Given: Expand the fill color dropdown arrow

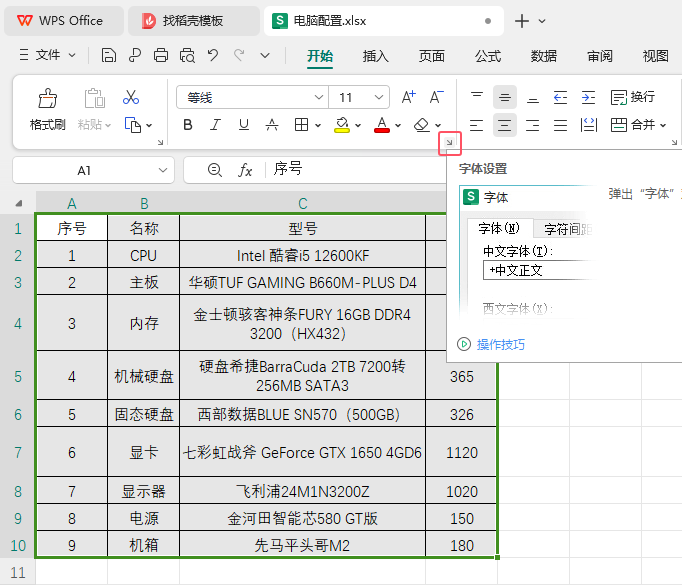Looking at the screenshot, I should (358, 126).
